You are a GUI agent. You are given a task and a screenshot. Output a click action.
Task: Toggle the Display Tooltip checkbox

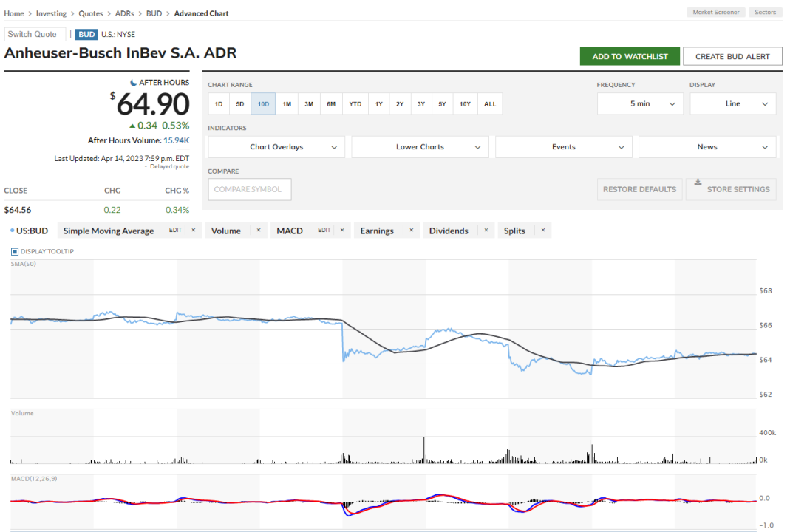(x=15, y=252)
